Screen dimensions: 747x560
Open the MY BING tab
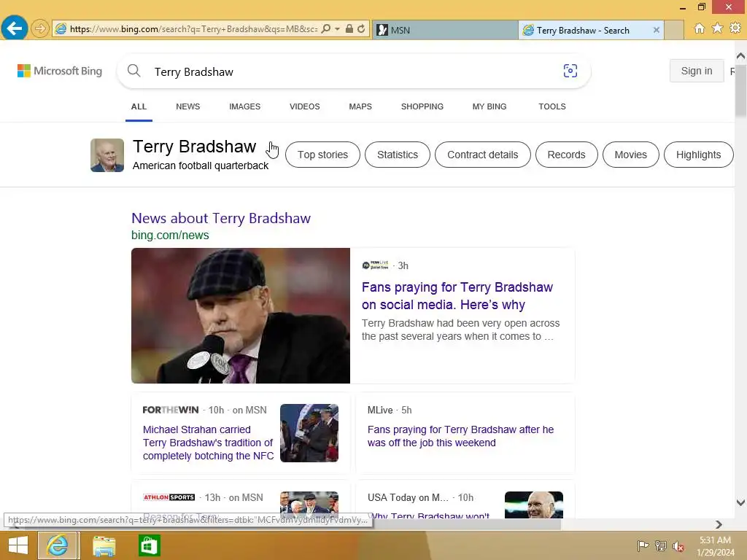click(489, 106)
